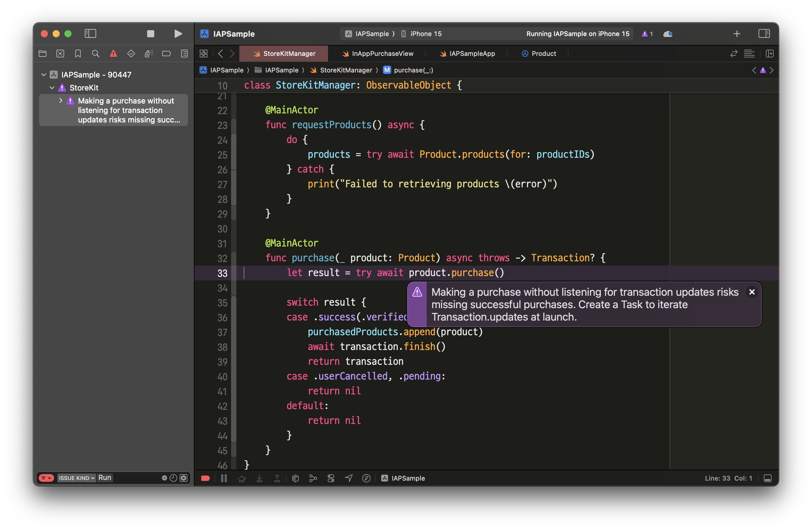The image size is (812, 530).
Task: Toggle the right inspector panel
Action: (764, 33)
